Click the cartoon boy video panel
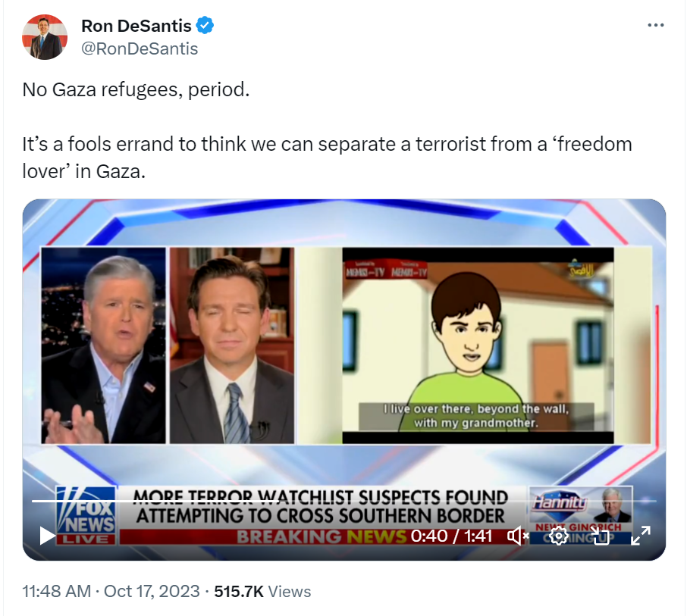Viewport: 687px width, 616px height. coord(478,346)
